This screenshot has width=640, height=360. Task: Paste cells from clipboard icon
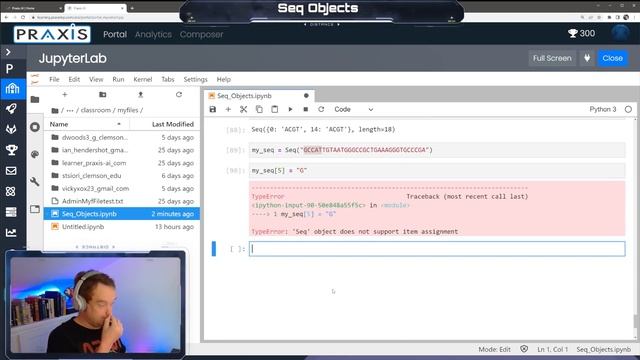(x=275, y=109)
